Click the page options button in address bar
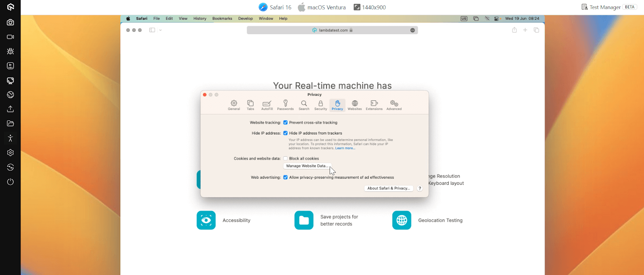 pyautogui.click(x=413, y=30)
